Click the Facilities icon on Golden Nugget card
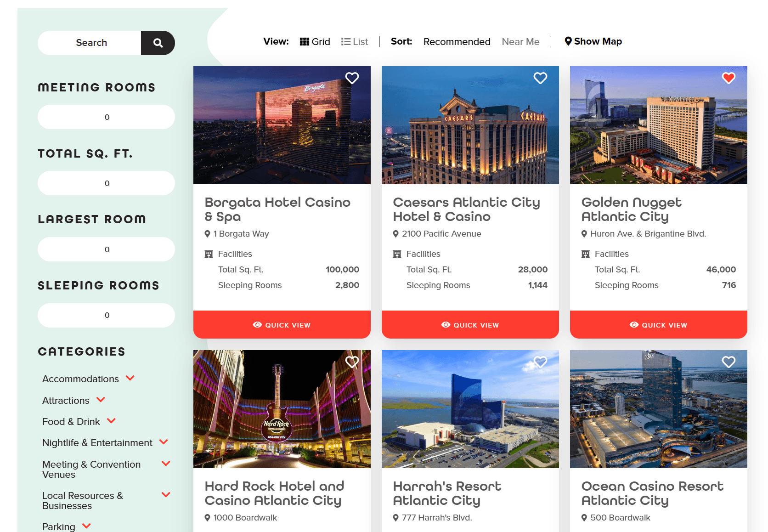The width and height of the screenshot is (768, 532). point(585,254)
